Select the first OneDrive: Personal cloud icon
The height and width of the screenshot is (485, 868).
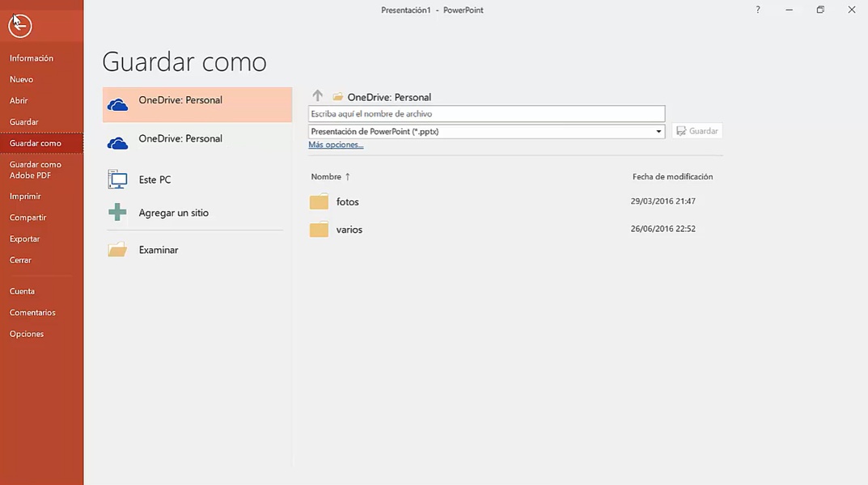point(116,103)
